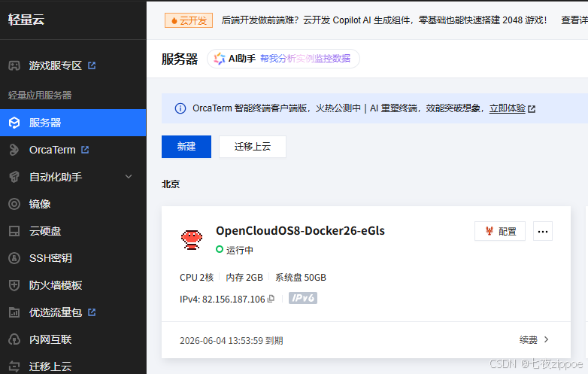Image resolution: width=588 pixels, height=374 pixels.
Task: Click the CPU 2核 spec text
Action: click(196, 277)
